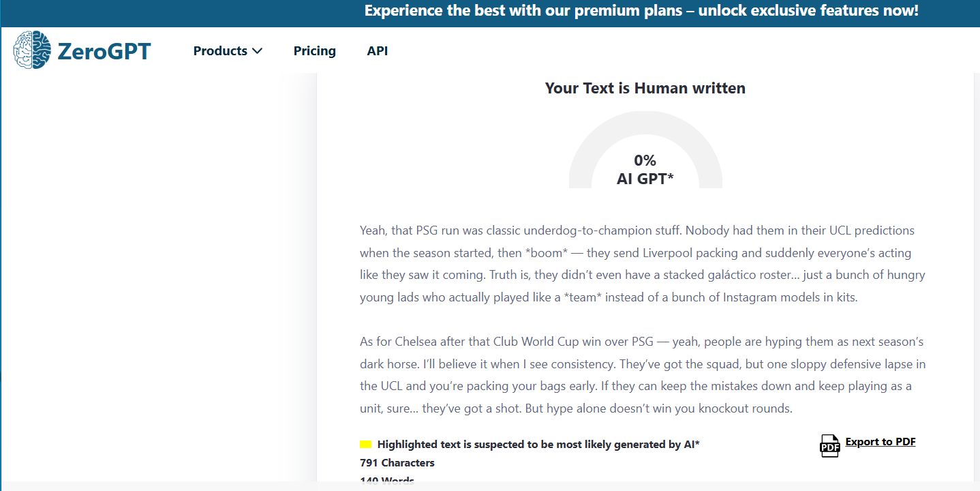Click the 0% AI GPT score label
Viewport: 980px width, 491px height.
pos(645,170)
